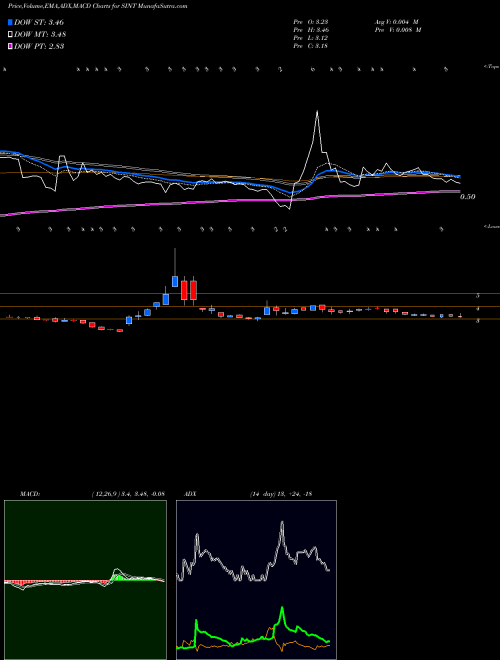Click the blue DOW ST legend swatch
Viewport: 500px width, 660px height.
coord(10,22)
